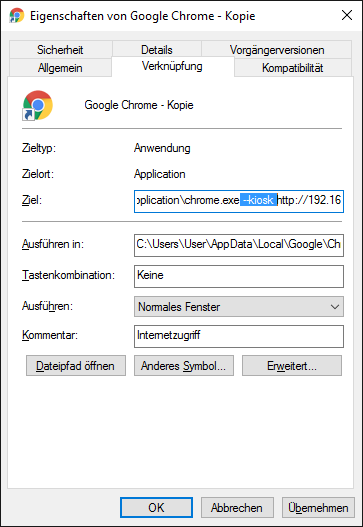Apply changes with Übernehmen
363x527 pixels.
318,507
